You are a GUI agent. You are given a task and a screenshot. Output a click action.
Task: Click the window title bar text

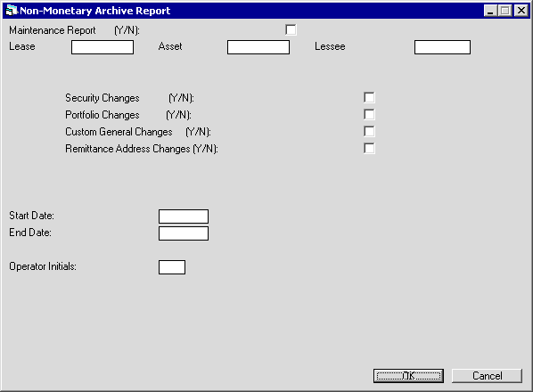coord(95,11)
